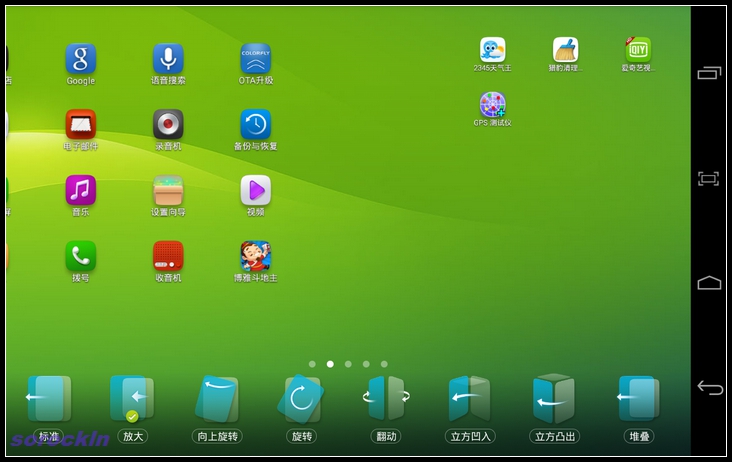Open the 拨号 phone dialer
Screen dimensions: 732x462
point(80,256)
